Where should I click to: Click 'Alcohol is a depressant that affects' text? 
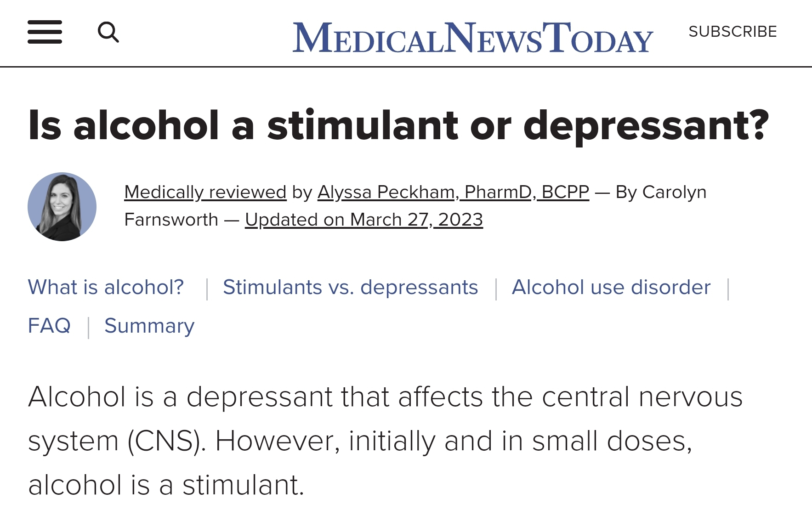[256, 396]
